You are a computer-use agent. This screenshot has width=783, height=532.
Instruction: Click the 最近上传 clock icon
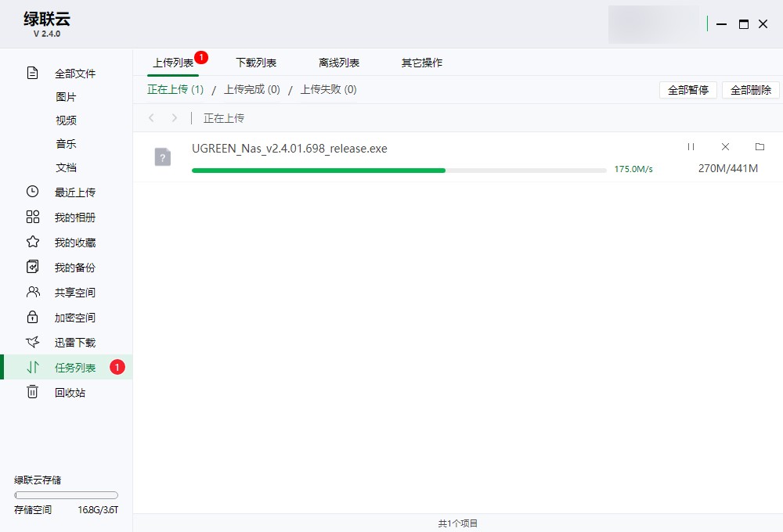click(x=32, y=192)
